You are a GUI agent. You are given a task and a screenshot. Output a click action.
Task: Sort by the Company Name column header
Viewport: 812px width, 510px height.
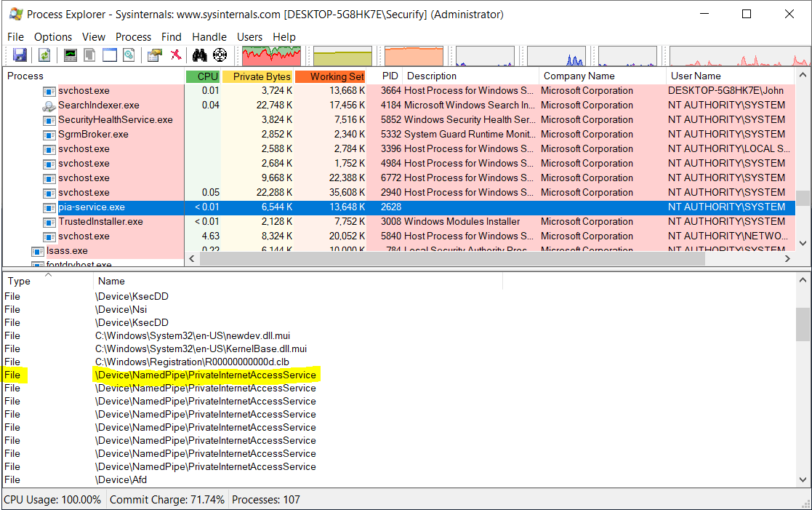coord(602,76)
